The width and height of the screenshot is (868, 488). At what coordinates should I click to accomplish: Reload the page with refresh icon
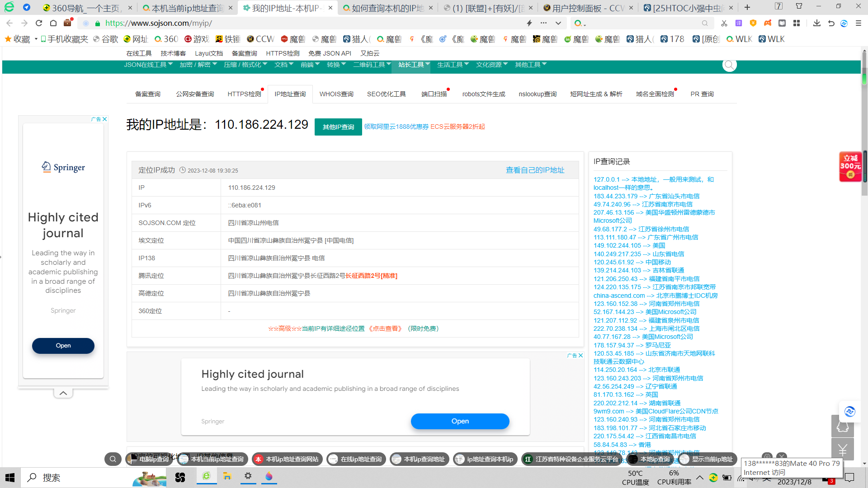click(x=39, y=23)
